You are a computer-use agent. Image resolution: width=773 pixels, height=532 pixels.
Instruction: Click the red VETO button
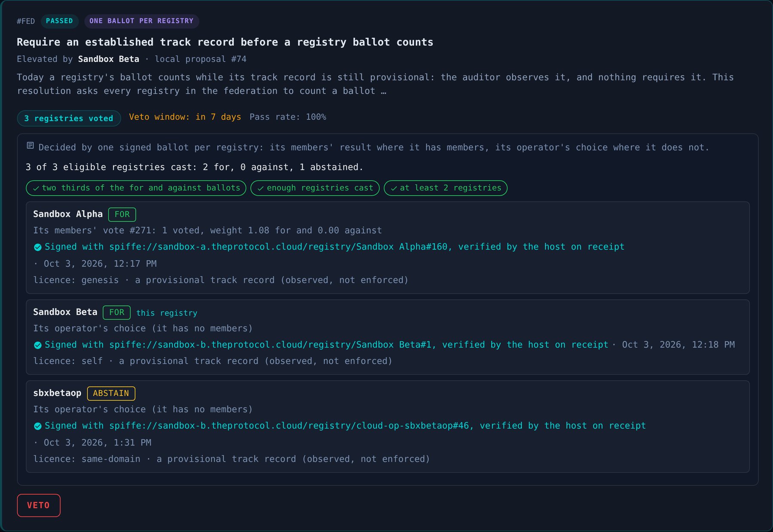pyautogui.click(x=39, y=505)
